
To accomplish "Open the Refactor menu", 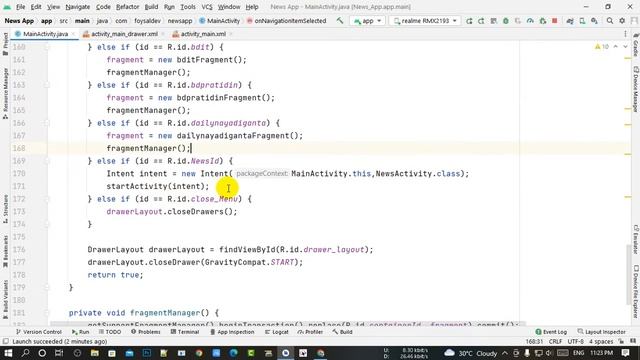I will coord(127,7).
